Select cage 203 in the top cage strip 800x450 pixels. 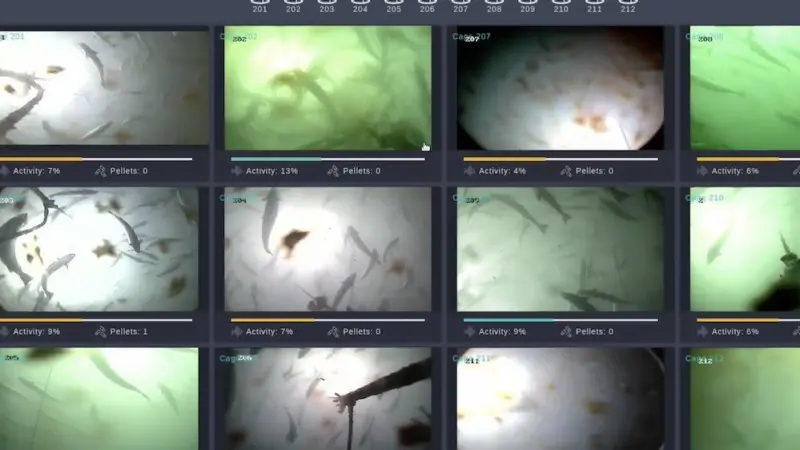click(327, 6)
